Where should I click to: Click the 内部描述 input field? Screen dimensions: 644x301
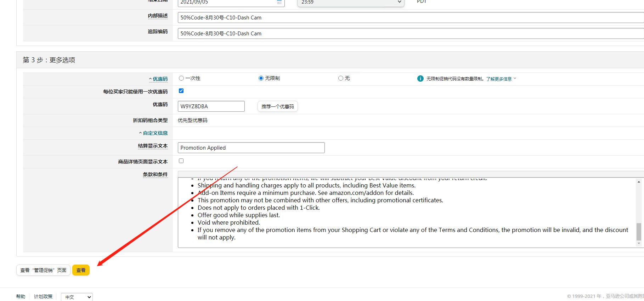tap(411, 18)
